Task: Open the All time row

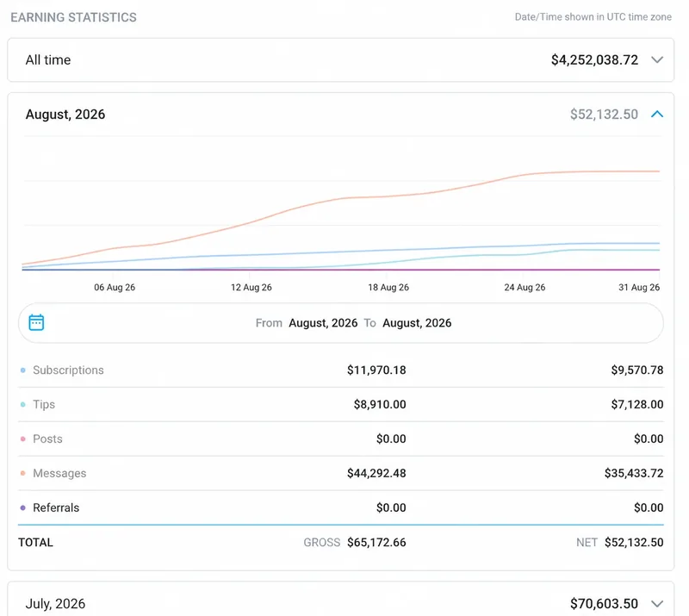Action: pyautogui.click(x=340, y=59)
